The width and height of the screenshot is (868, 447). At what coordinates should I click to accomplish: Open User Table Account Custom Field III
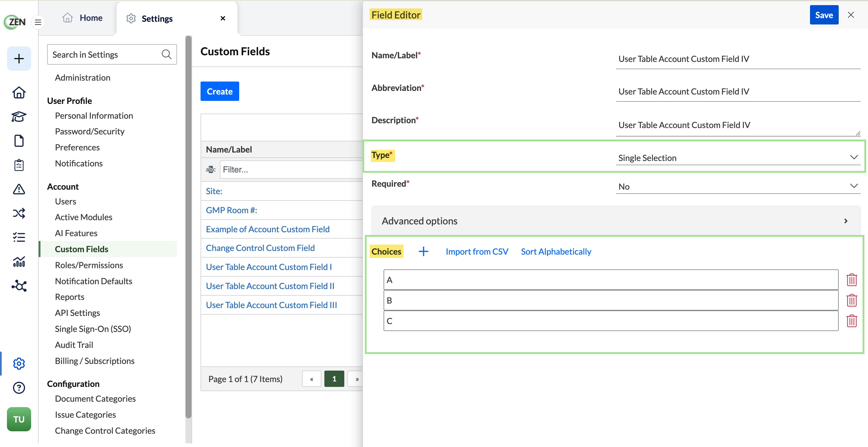click(x=271, y=305)
